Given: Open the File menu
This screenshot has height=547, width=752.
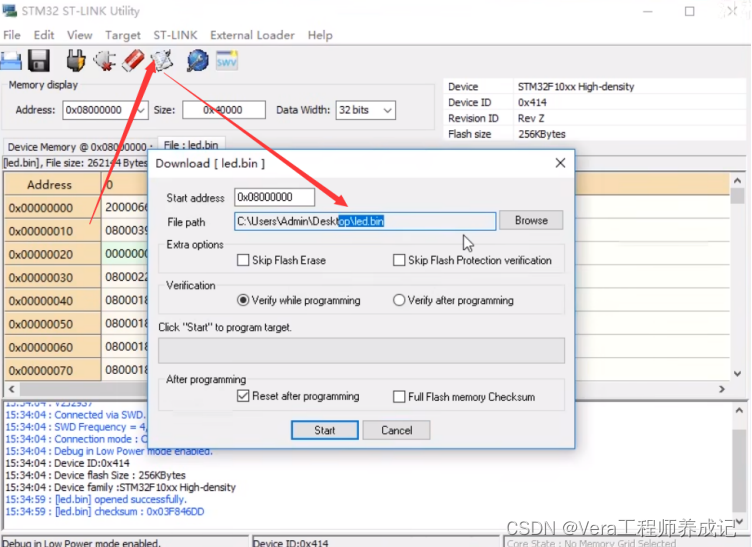Looking at the screenshot, I should click(x=12, y=35).
